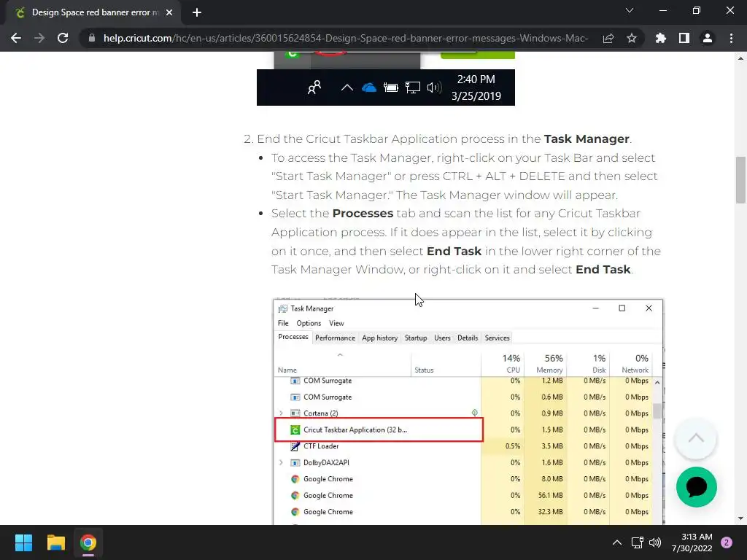Click the "Startup" label in the Task Manager image
The image size is (747, 560).
(415, 338)
